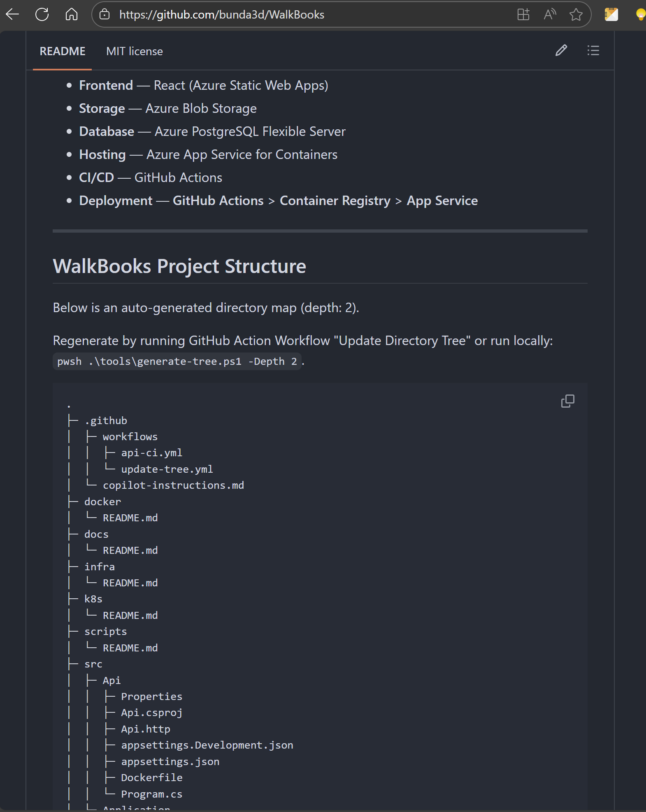Click the Storage bullet text
This screenshot has width=646, height=812.
(x=168, y=108)
